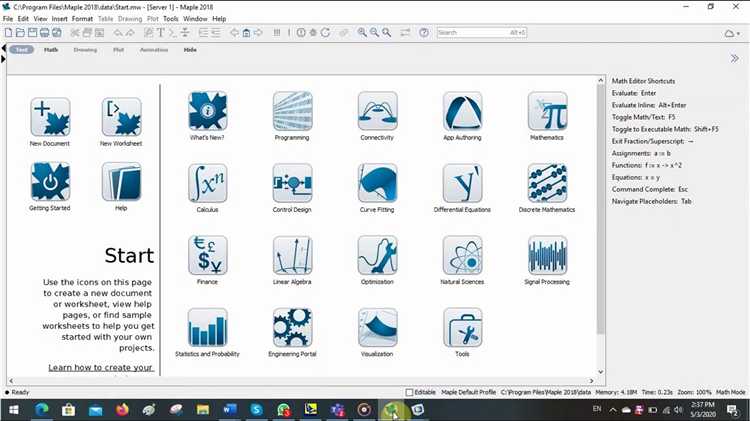Click the zoom in magnifier icon
The height and width of the screenshot is (421, 750).
pyautogui.click(x=362, y=33)
